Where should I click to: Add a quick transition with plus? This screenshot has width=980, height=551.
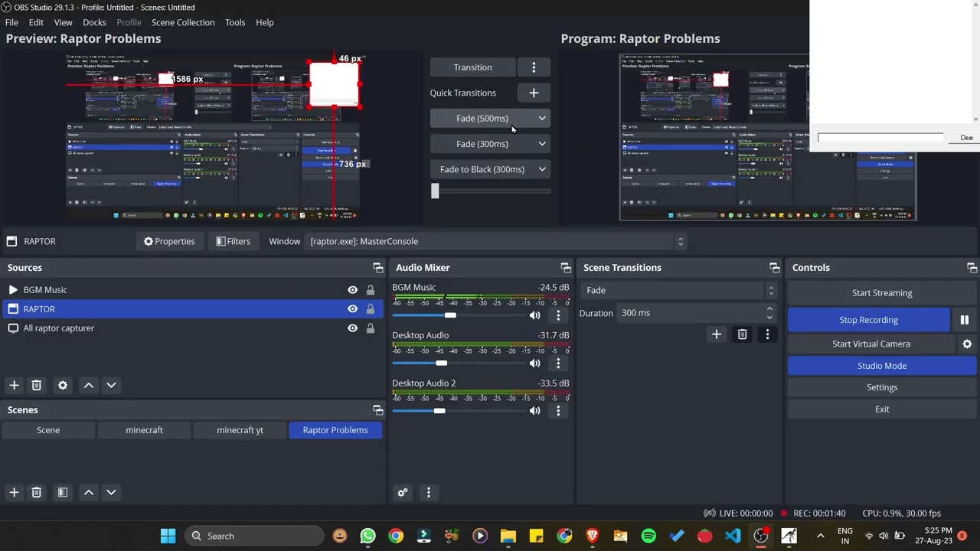coord(534,93)
